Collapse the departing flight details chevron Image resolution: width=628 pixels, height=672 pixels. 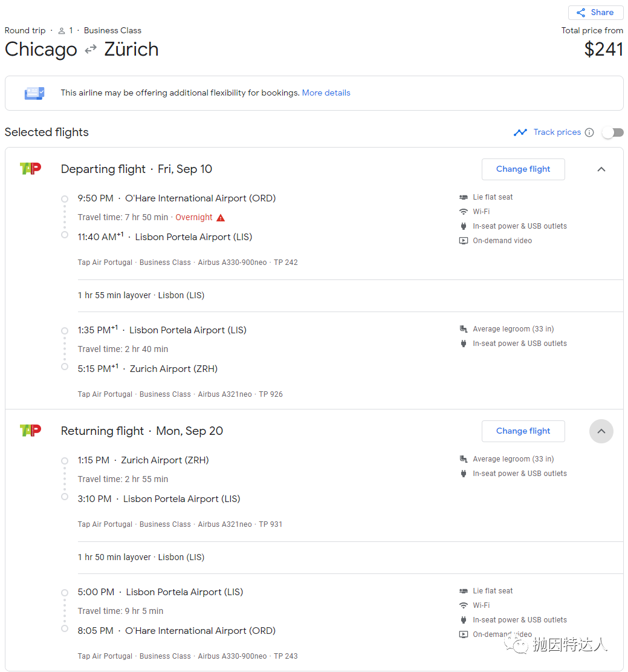pyautogui.click(x=601, y=169)
